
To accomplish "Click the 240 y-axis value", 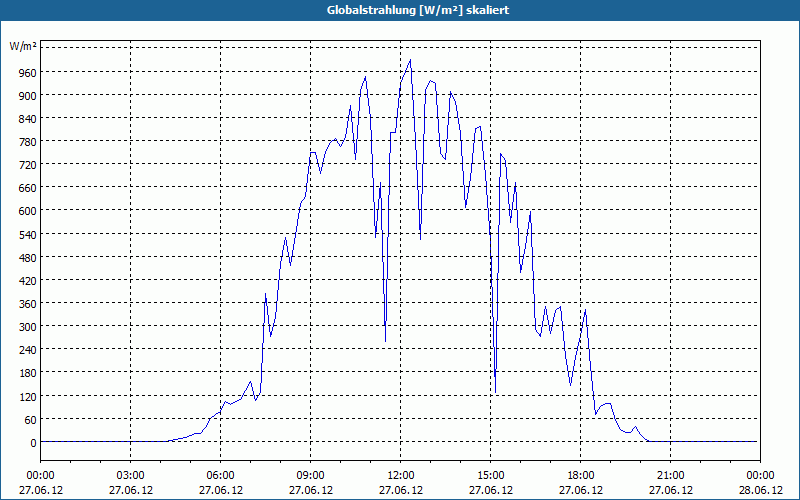I will [28, 349].
